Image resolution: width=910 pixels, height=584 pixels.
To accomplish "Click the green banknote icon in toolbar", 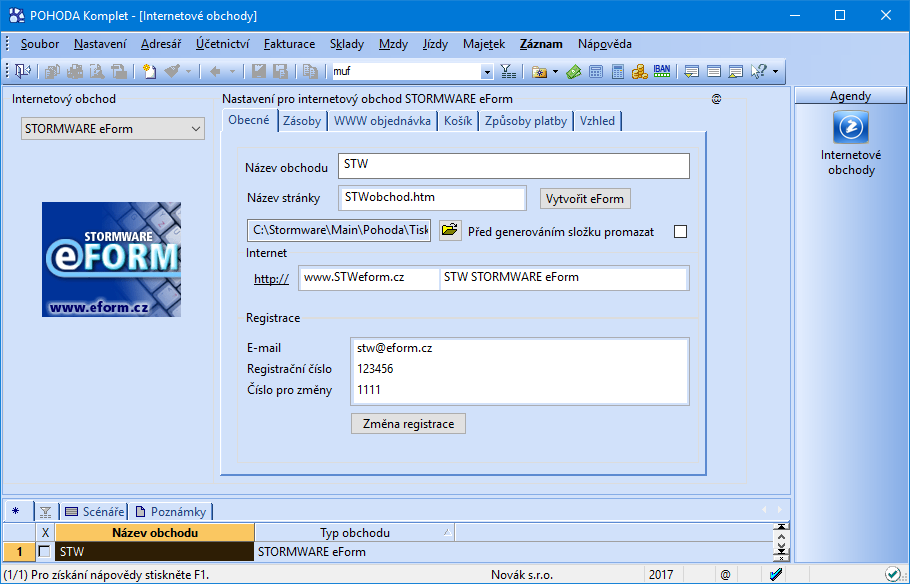I will pos(573,71).
